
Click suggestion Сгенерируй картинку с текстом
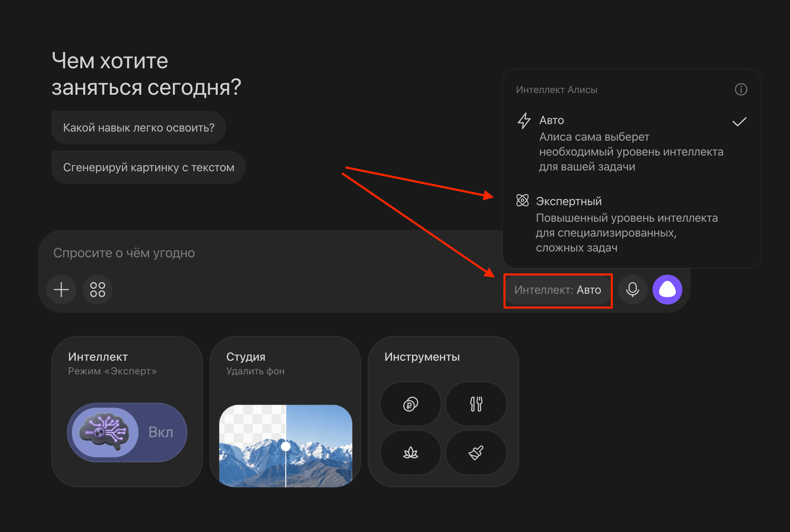(x=149, y=167)
